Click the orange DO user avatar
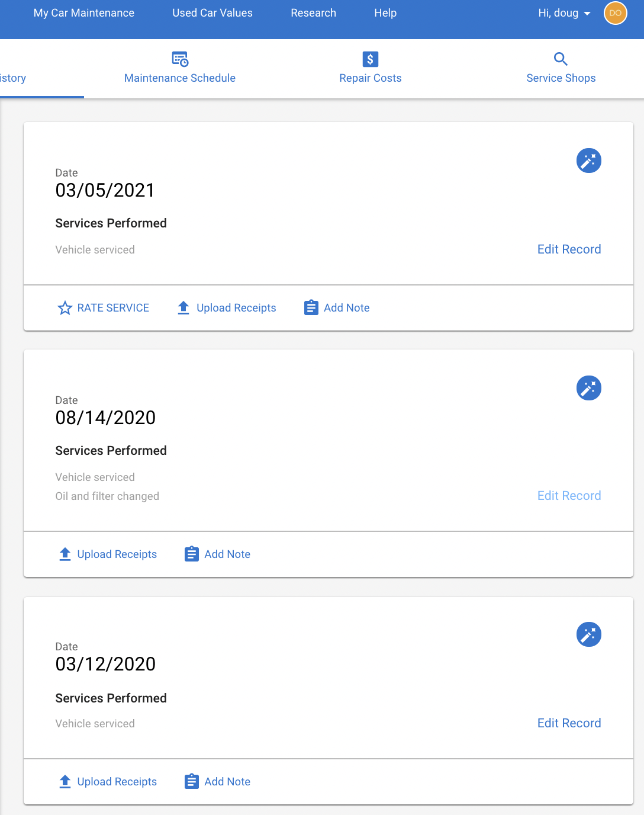Image resolution: width=644 pixels, height=815 pixels. (x=615, y=13)
